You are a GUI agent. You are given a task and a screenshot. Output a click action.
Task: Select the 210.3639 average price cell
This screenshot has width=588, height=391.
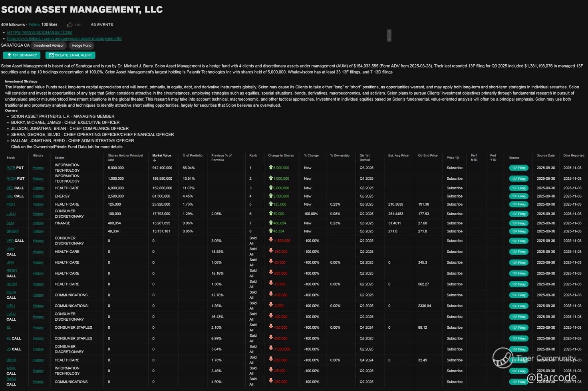coord(395,204)
